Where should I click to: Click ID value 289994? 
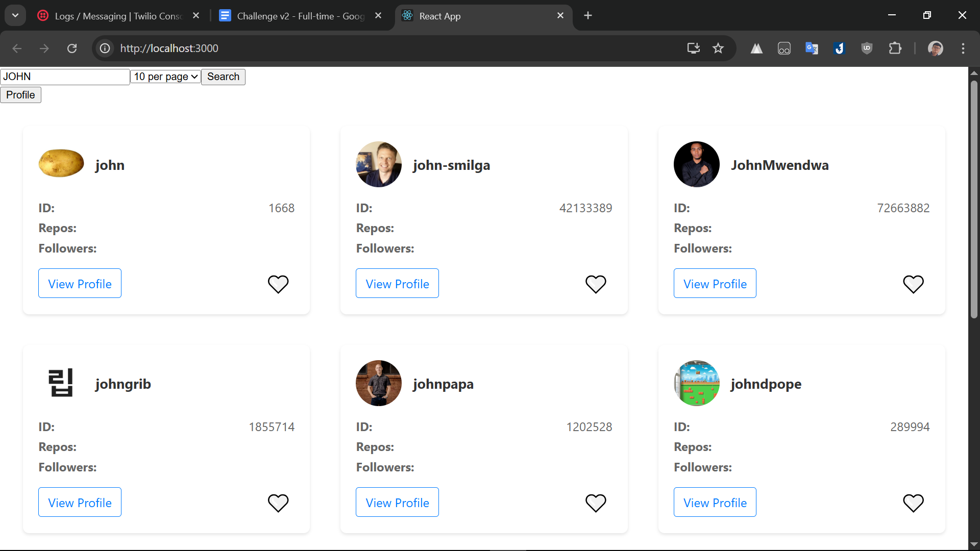(x=910, y=427)
